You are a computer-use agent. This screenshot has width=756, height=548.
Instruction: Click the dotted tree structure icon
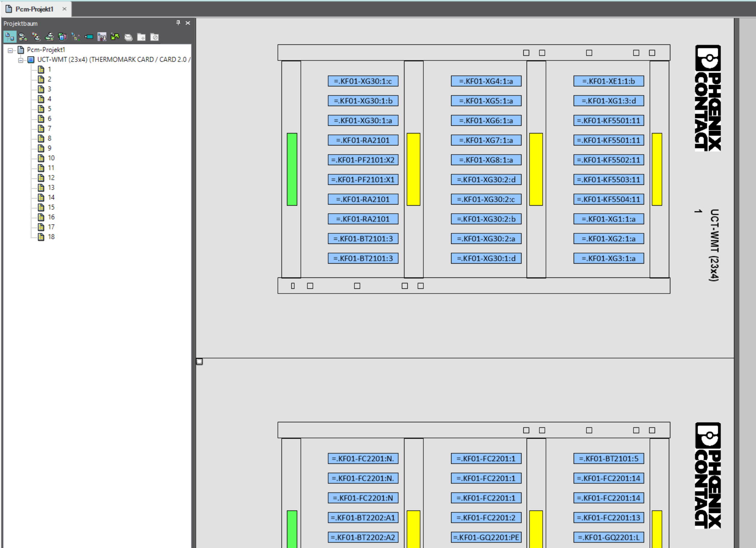75,37
